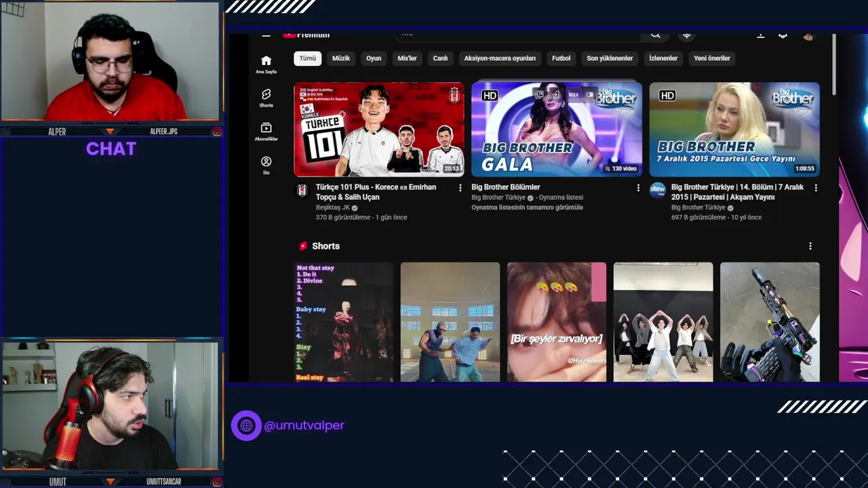
Task: Open the Türkçe 101 Plus - Korece video title
Action: (376, 192)
